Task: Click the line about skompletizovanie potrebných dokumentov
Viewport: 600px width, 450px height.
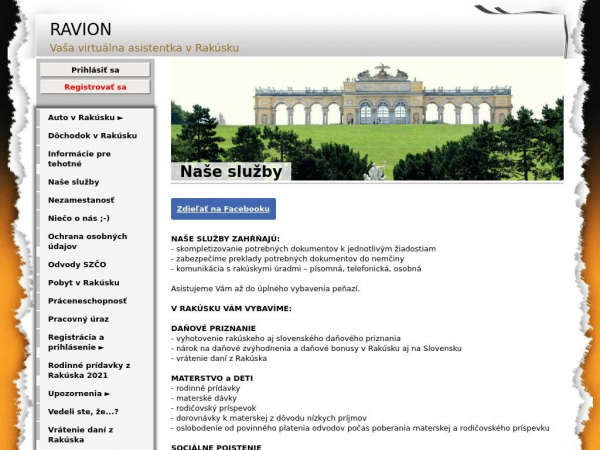Action: (303, 249)
